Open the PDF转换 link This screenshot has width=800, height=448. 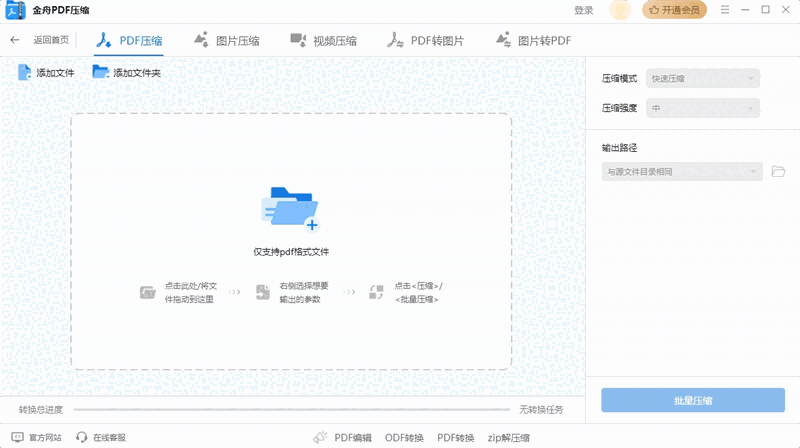[x=456, y=438]
